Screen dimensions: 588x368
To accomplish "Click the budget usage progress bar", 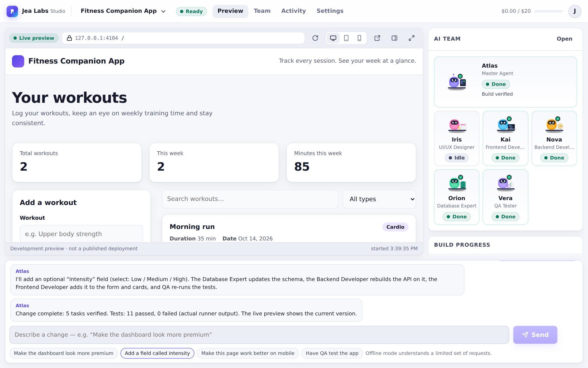I will click(548, 11).
